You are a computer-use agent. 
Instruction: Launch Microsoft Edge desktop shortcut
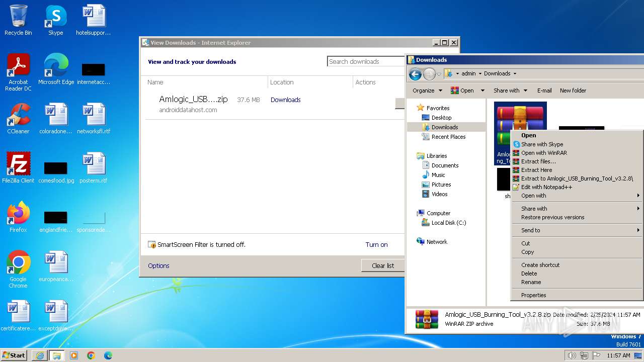tap(56, 69)
